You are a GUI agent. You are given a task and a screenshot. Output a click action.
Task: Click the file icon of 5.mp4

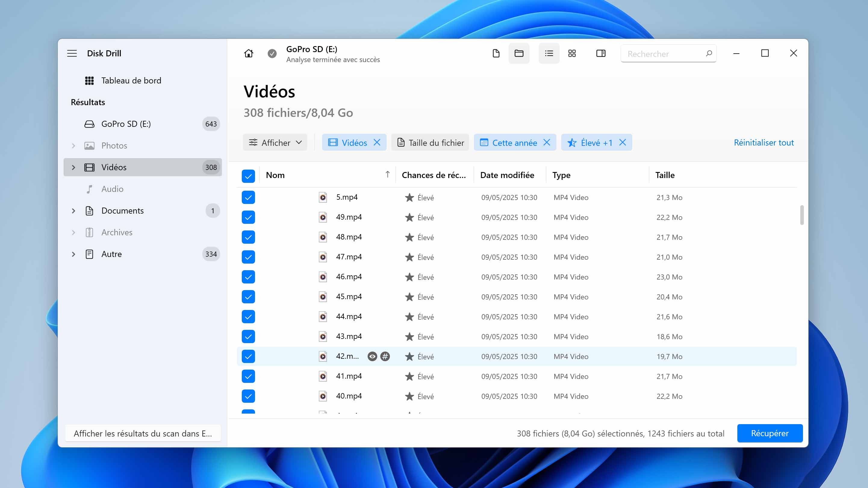(x=323, y=197)
